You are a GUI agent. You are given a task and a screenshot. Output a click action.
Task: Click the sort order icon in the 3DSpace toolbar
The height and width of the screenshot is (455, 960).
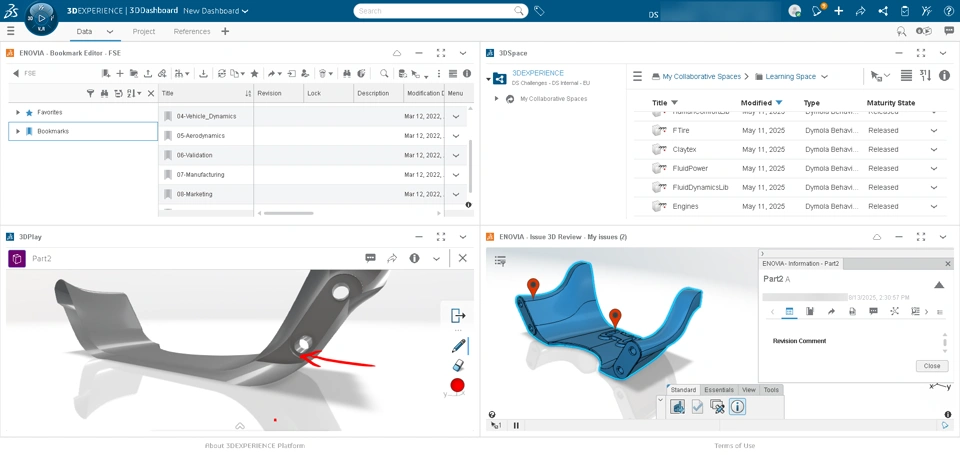(x=925, y=76)
